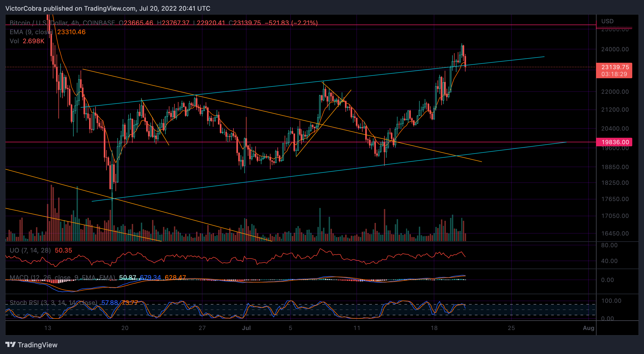Click the Stoch RSI value 57.88
The height and width of the screenshot is (354, 644).
110,303
